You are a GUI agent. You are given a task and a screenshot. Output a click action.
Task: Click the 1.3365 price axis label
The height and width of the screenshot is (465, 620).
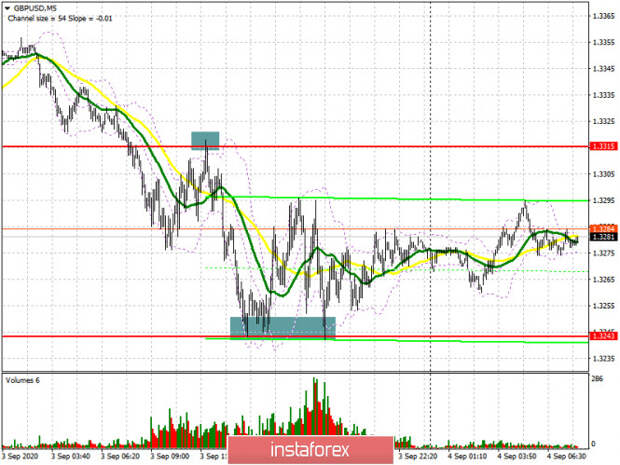pos(602,17)
